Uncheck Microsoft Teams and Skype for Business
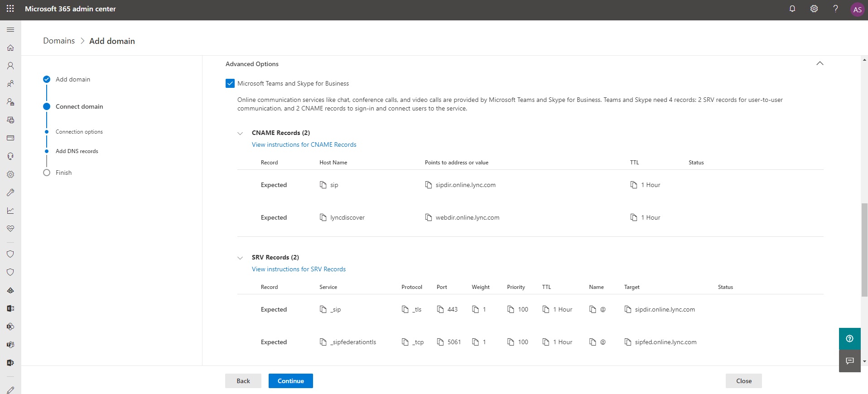The width and height of the screenshot is (868, 394). [x=230, y=83]
